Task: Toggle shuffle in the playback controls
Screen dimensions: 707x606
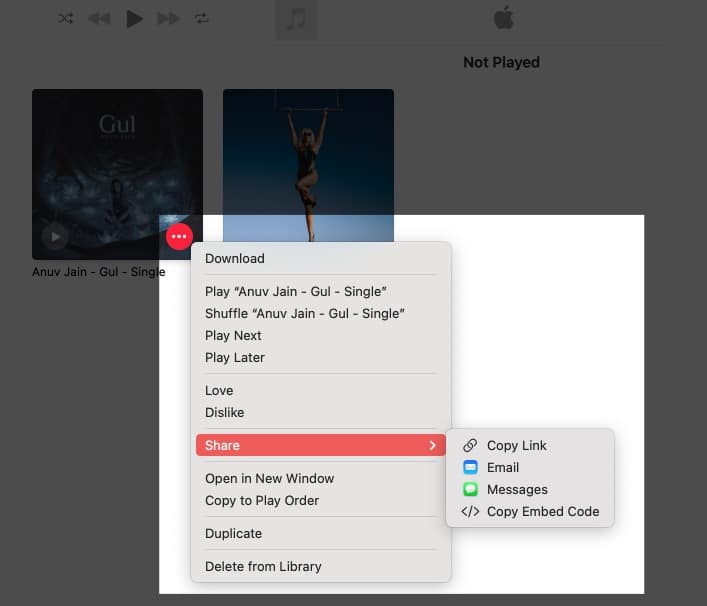Action: coord(66,18)
